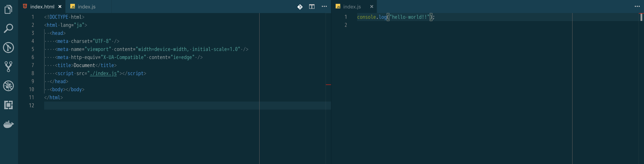Open the Explorer view in activity bar
Screen dimensions: 644x164
coord(8,10)
